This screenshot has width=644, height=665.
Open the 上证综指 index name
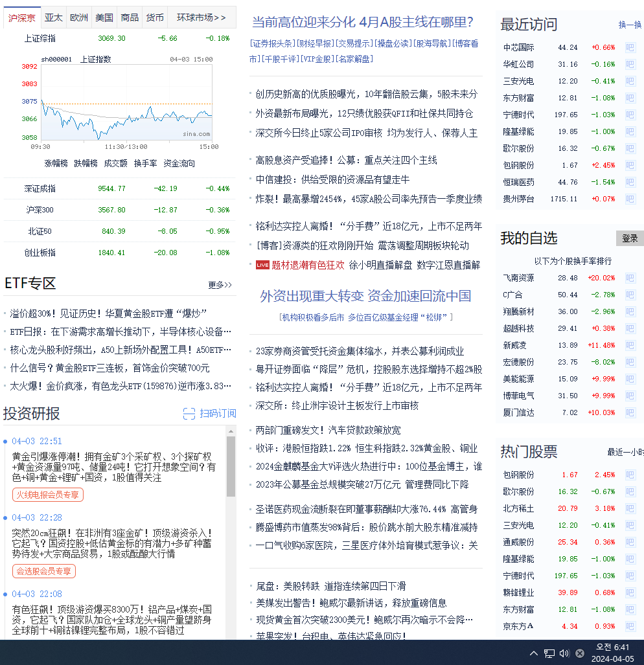click(40, 39)
